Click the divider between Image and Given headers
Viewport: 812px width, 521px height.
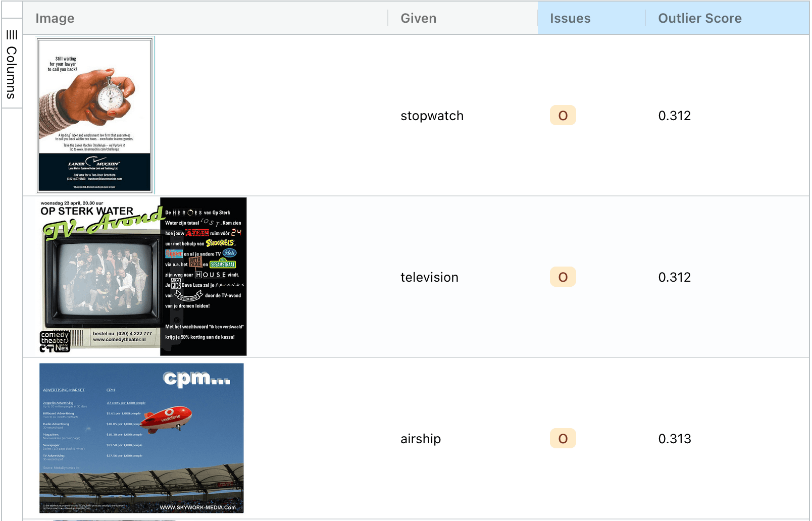click(x=388, y=18)
